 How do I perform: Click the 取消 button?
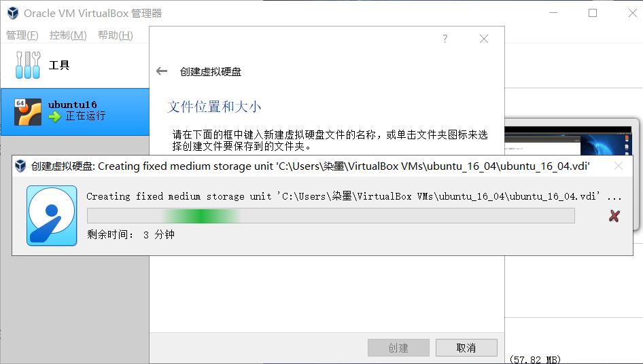pos(466,348)
